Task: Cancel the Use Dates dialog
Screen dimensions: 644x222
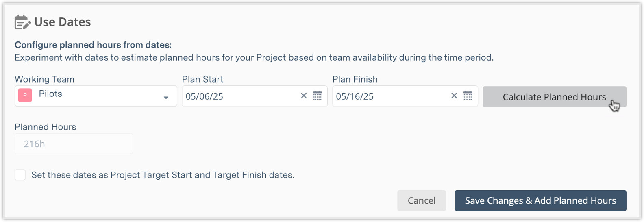Action: coord(421,200)
